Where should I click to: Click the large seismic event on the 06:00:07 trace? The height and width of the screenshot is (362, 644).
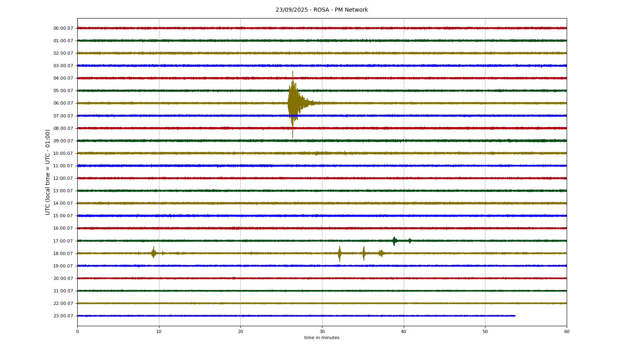293,103
